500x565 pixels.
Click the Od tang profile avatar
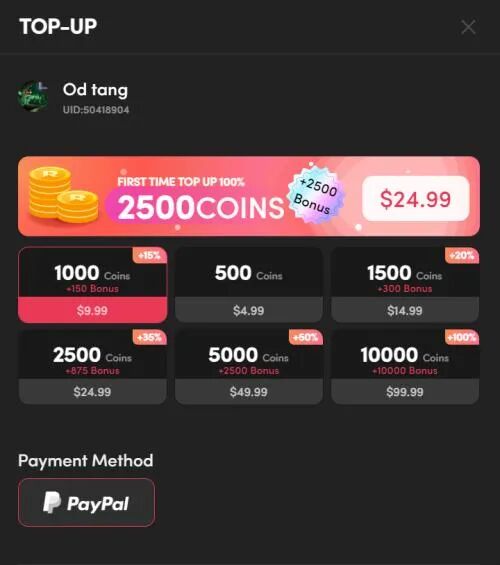[x=33, y=96]
